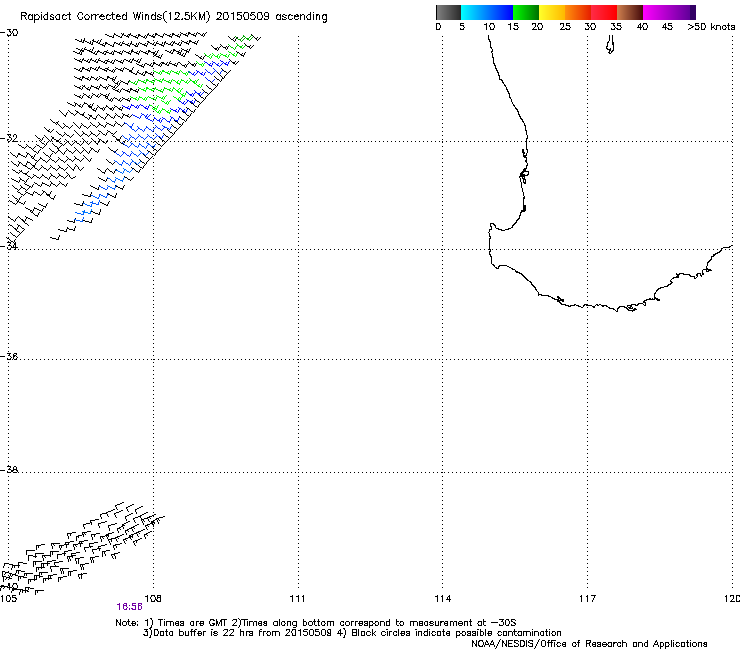The height and width of the screenshot is (650, 740).
Task: Click the 20 label on the color scale
Action: (x=537, y=27)
